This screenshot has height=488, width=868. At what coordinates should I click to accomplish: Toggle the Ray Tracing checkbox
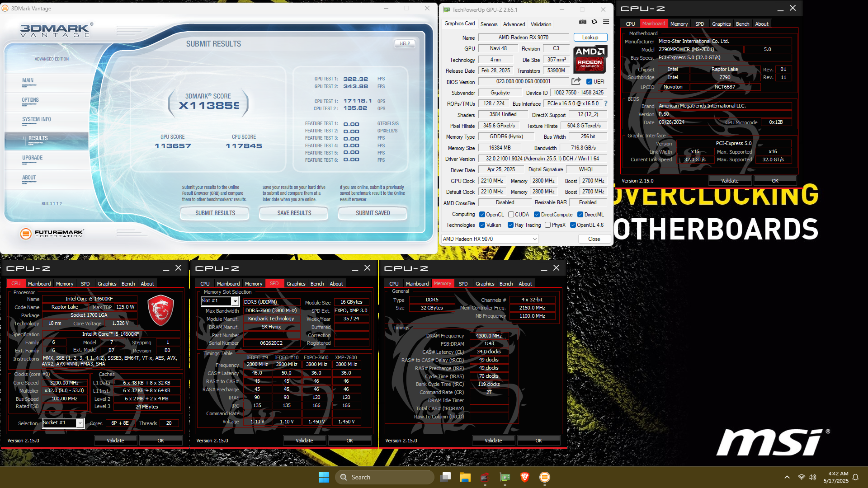pyautogui.click(x=510, y=225)
